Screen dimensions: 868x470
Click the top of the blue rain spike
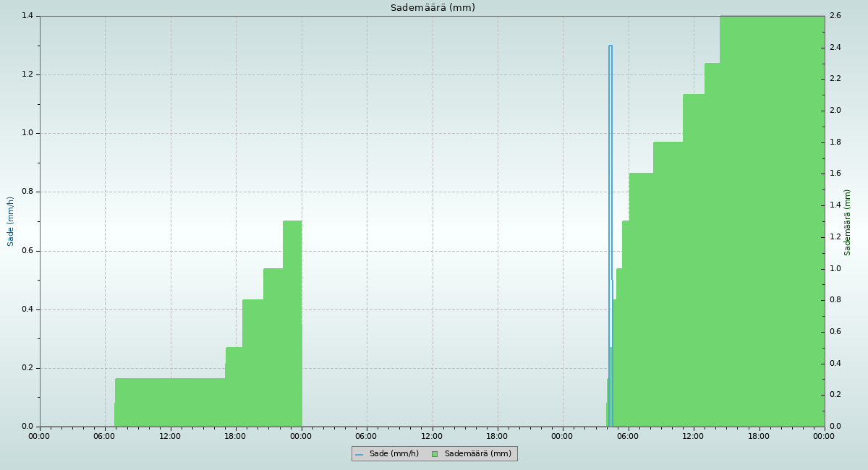coord(610,46)
